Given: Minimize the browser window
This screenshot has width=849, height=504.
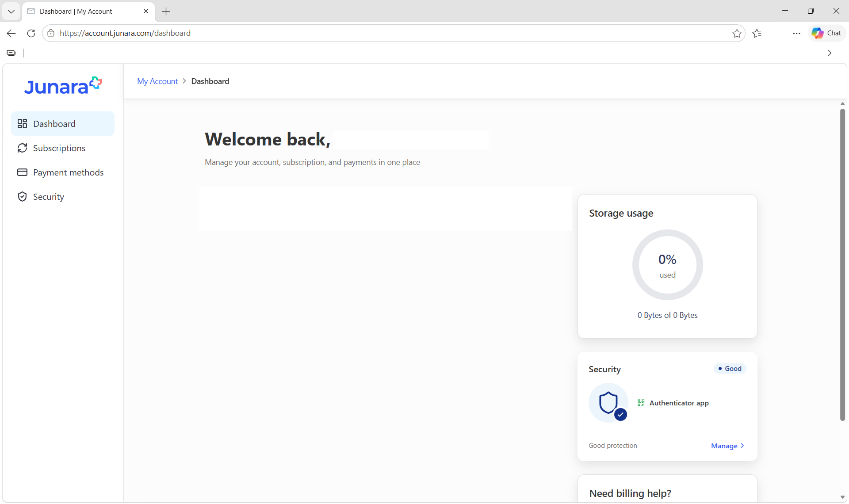Looking at the screenshot, I should point(785,11).
